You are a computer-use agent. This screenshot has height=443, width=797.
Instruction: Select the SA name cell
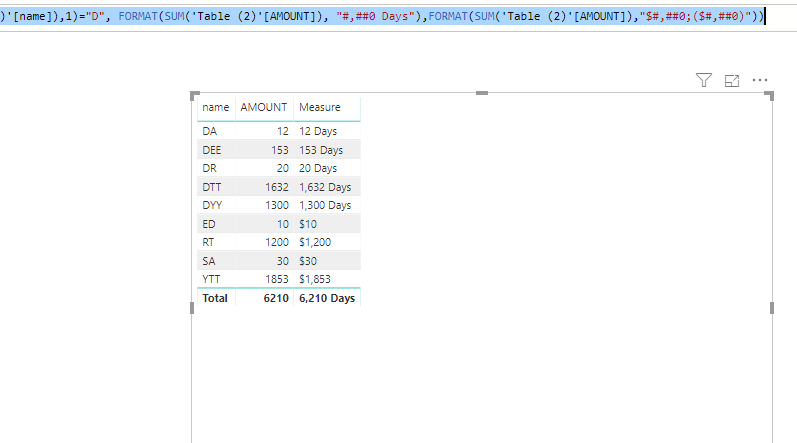[x=208, y=261]
